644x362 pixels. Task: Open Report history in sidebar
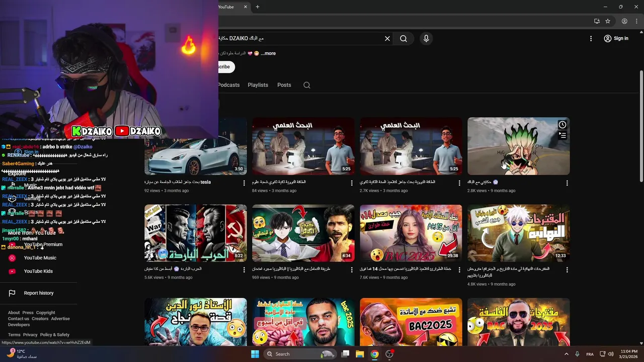click(x=39, y=293)
